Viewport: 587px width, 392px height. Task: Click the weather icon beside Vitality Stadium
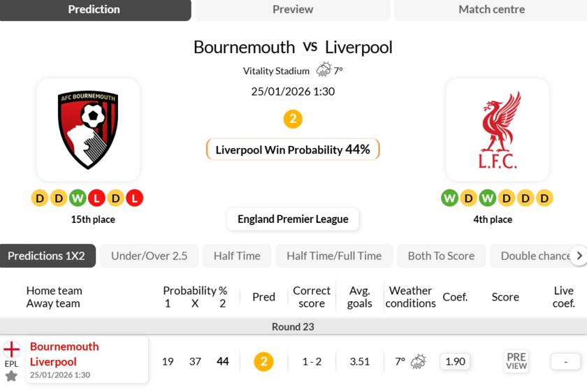pos(324,70)
